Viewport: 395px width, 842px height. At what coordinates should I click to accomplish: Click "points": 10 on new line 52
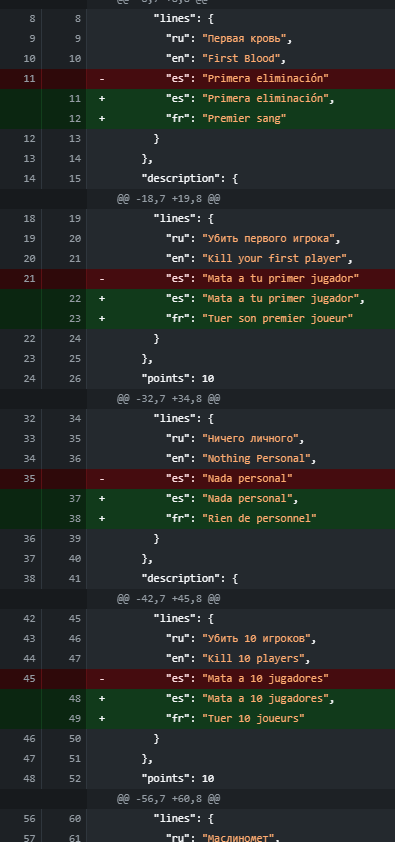click(x=178, y=779)
